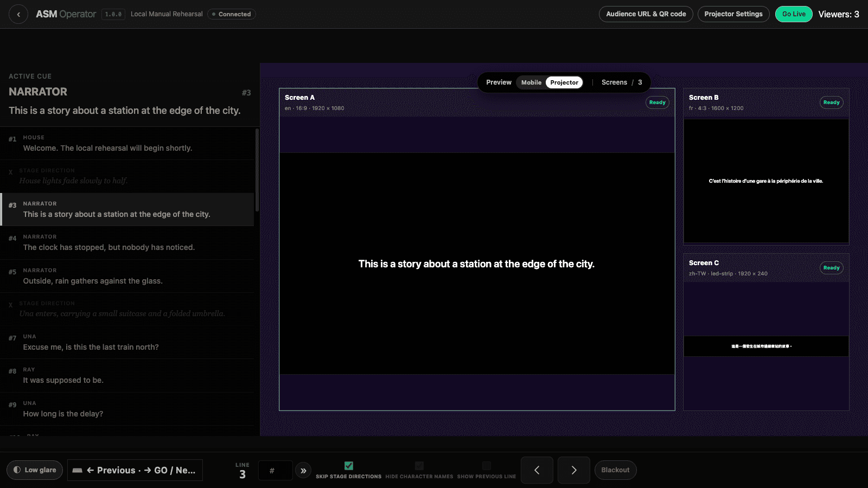The image size is (868, 488).
Task: Select skipped 'Una enters' stage direction
Action: 127,309
